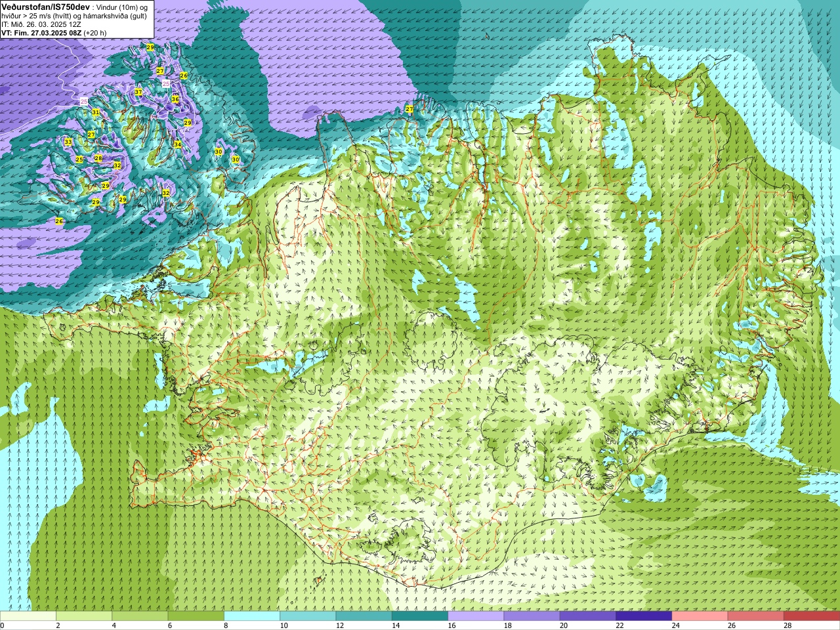Image resolution: width=840 pixels, height=630 pixels.
Task: Select the violet 20–22 m/s legend swatch
Action: pos(588,616)
